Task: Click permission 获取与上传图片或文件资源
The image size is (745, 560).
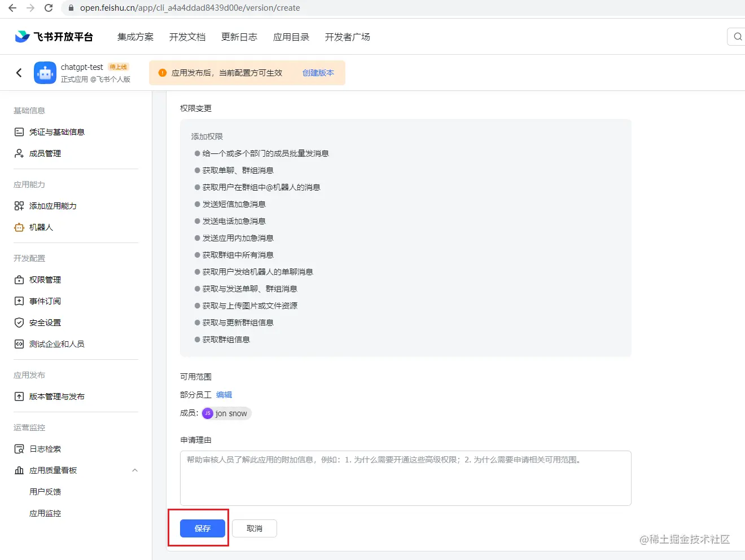Action: pyautogui.click(x=249, y=306)
